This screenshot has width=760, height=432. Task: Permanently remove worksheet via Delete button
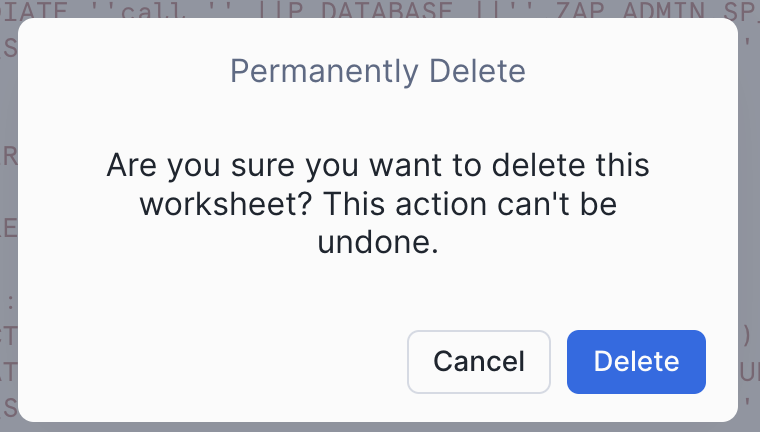coord(636,361)
